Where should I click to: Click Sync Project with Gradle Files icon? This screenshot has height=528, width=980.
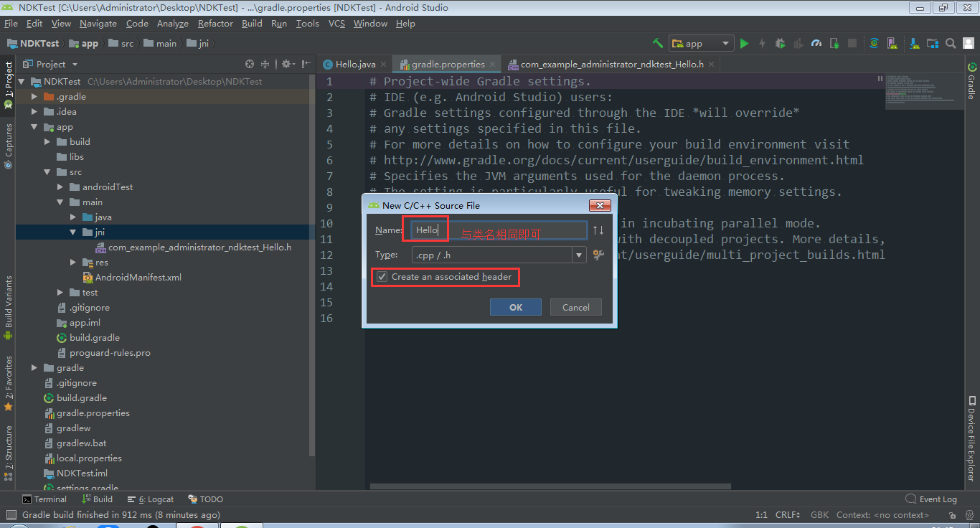pos(874,43)
